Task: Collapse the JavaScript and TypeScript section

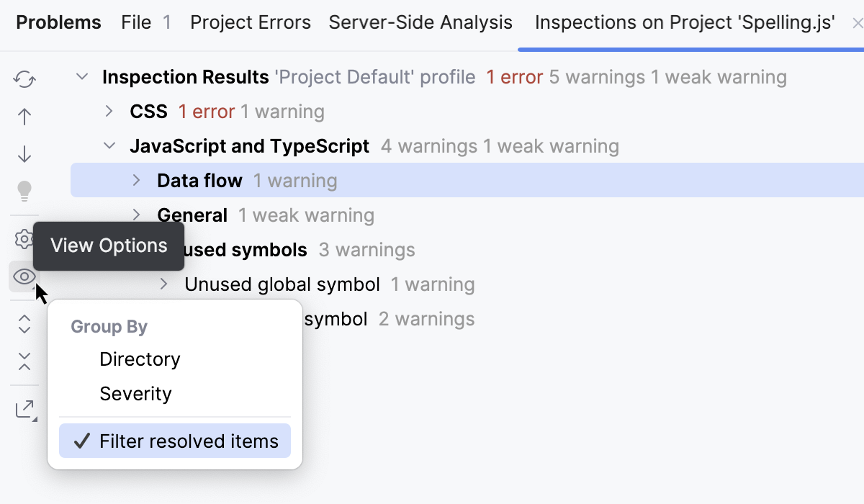Action: click(109, 145)
